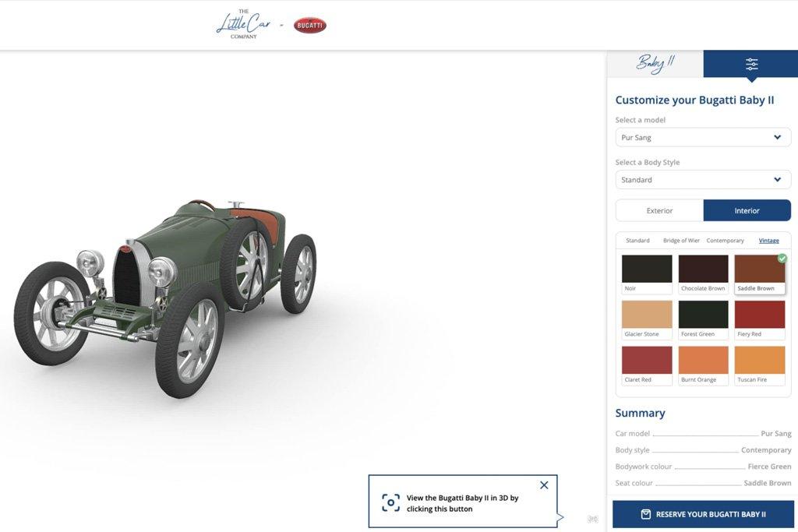798x532 pixels.
Task: Show the Contemporary colour palette
Action: point(725,241)
